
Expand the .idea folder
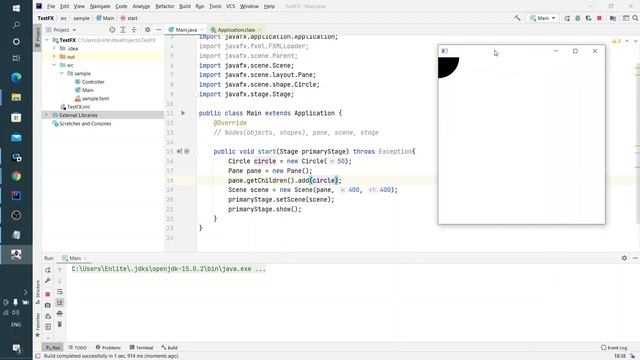click(x=54, y=48)
